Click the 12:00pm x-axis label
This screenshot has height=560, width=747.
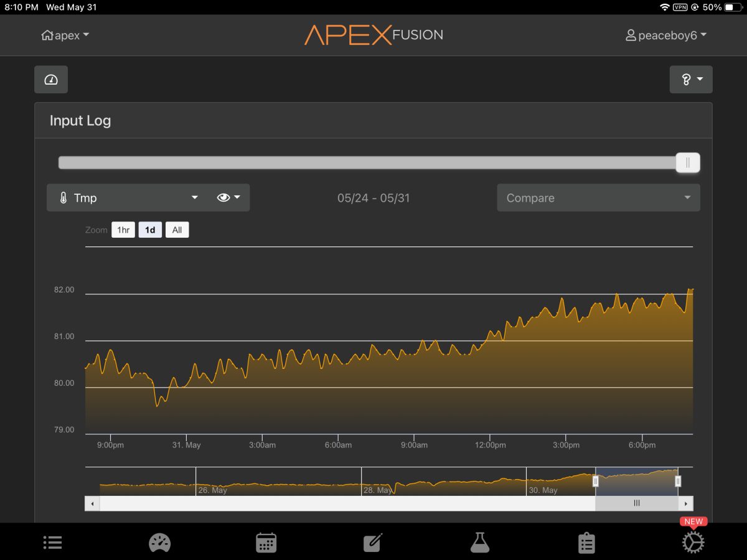490,445
